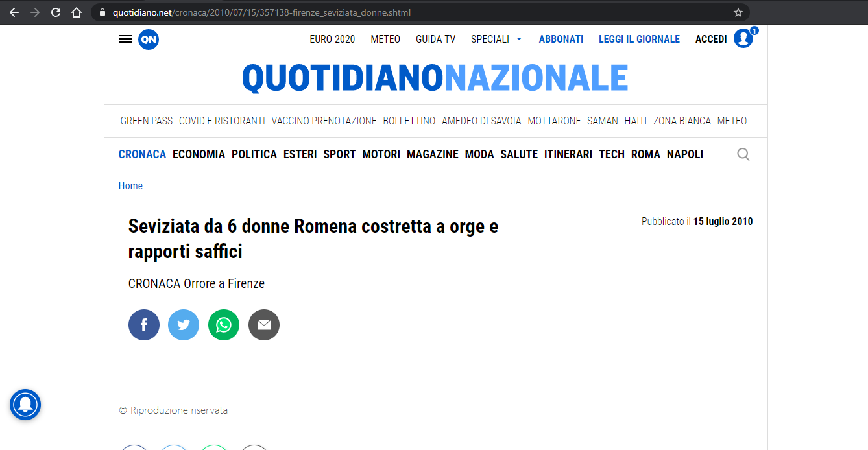
Task: Share article by email icon
Action: pos(264,325)
